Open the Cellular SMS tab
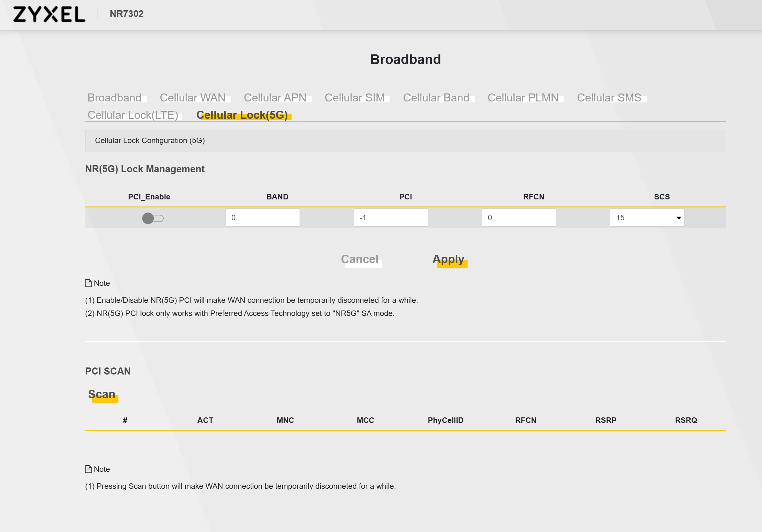Screen dimensions: 762x532 (x=609, y=98)
